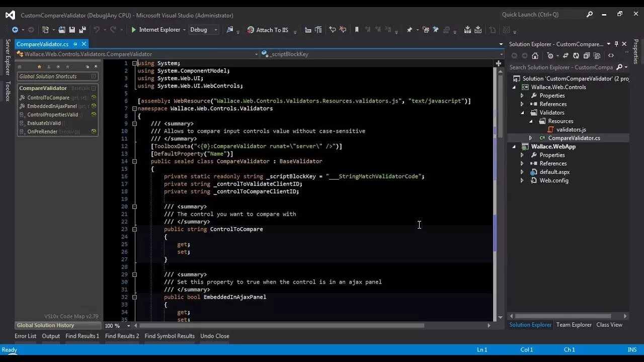Screen dimensions: 644x362
Task: Select validators.js in Solution Explorer
Action: pos(571,129)
